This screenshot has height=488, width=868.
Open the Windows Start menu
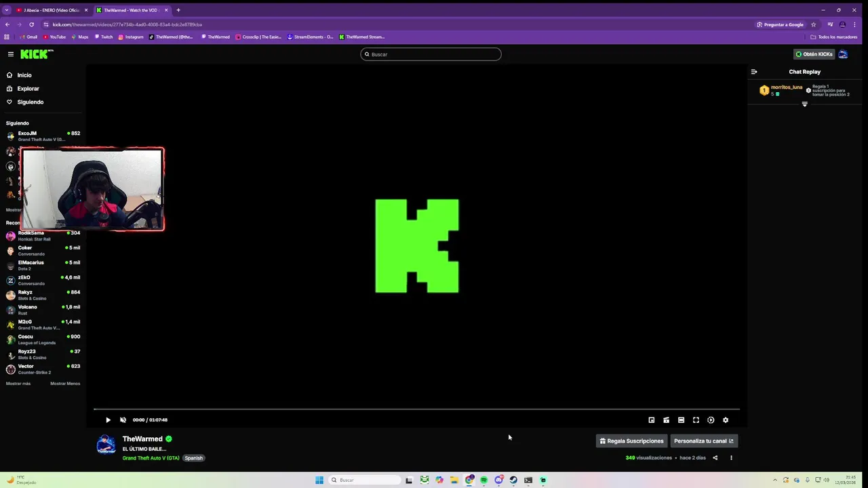tap(319, 480)
